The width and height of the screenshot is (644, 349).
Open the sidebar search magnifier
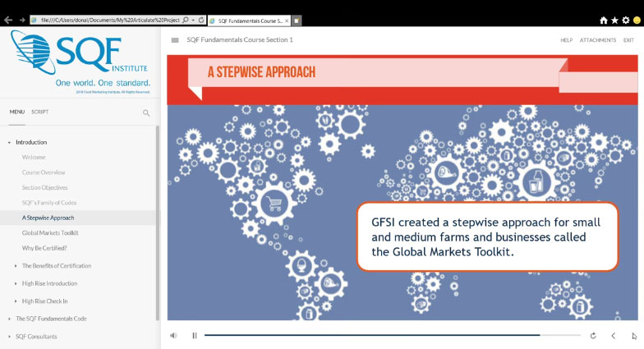pos(146,113)
